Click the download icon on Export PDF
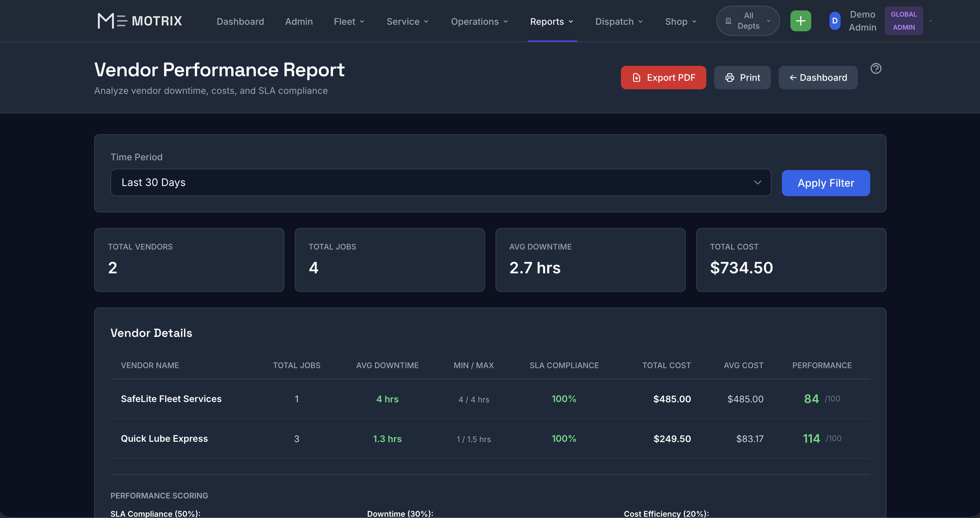This screenshot has width=980, height=518. click(637, 77)
